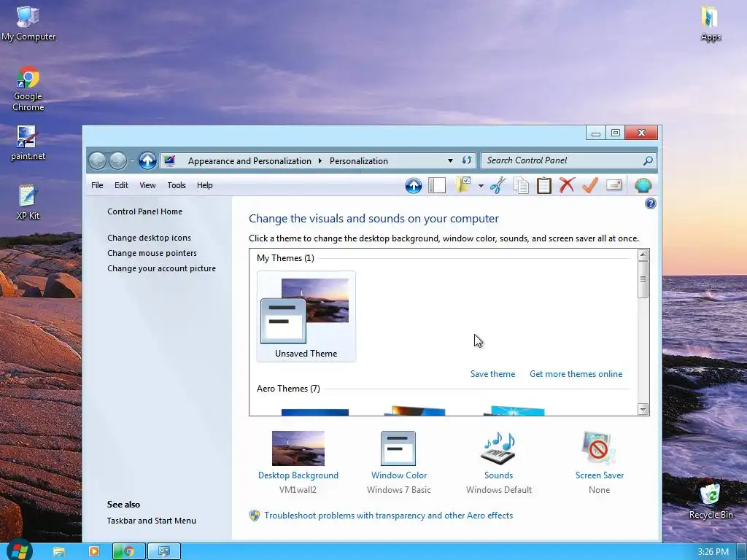The width and height of the screenshot is (747, 560).
Task: Click the refresh icon in the address bar
Action: [466, 160]
